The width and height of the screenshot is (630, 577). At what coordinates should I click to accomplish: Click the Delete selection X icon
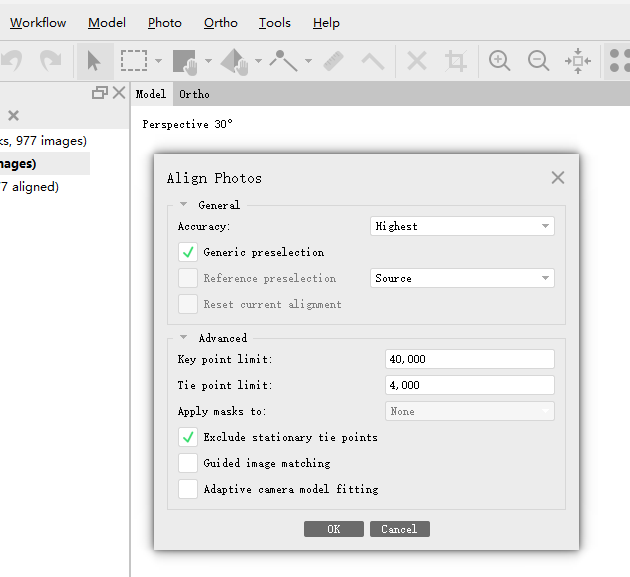(x=417, y=61)
